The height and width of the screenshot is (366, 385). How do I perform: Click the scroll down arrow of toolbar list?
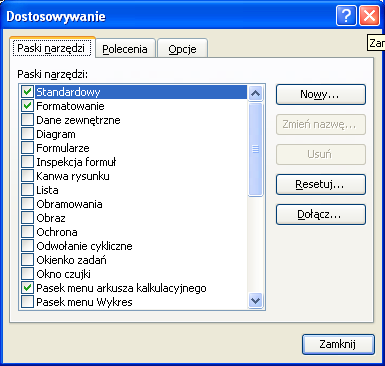coord(255,301)
